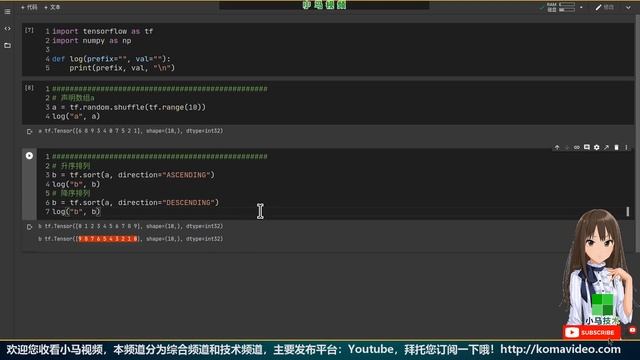Move the selected cell down with the arrow icon

(x=567, y=147)
